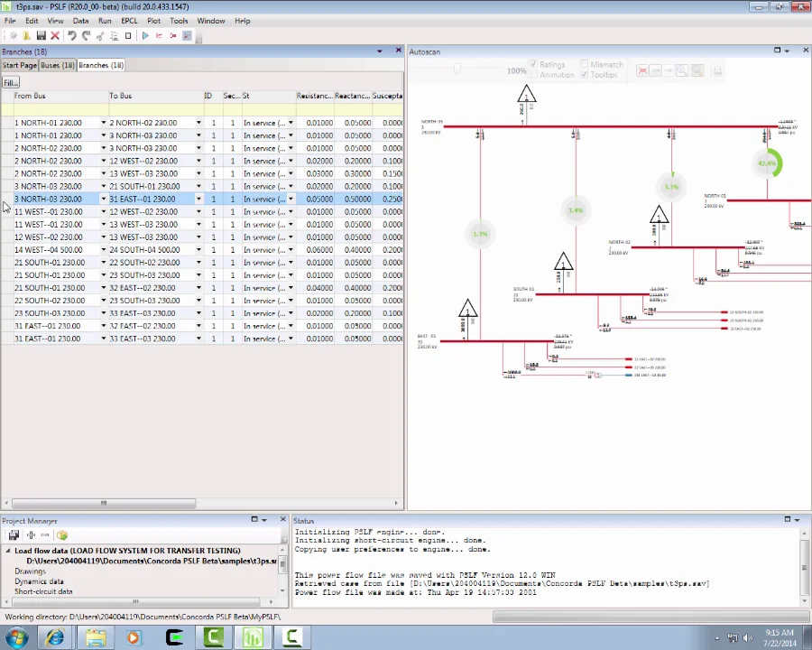Open the Tools menu

[179, 21]
